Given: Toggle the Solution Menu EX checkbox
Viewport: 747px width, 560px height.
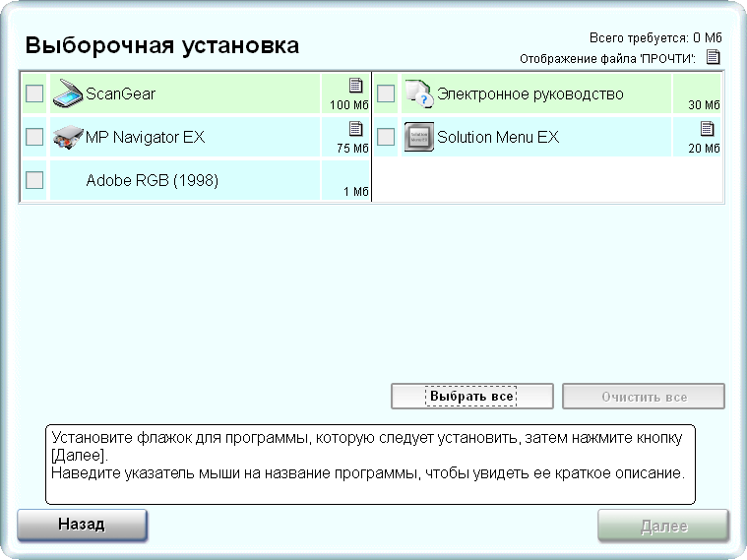Looking at the screenshot, I should point(386,137).
